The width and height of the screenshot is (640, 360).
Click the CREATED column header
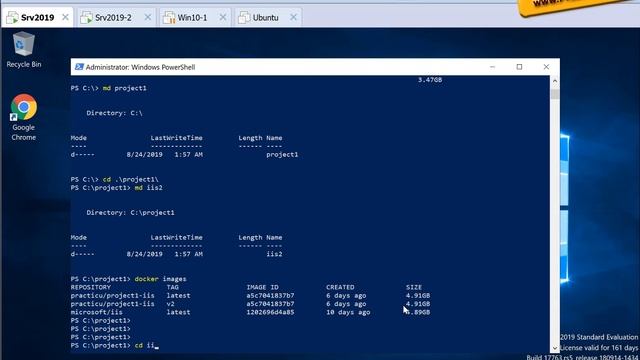340,287
